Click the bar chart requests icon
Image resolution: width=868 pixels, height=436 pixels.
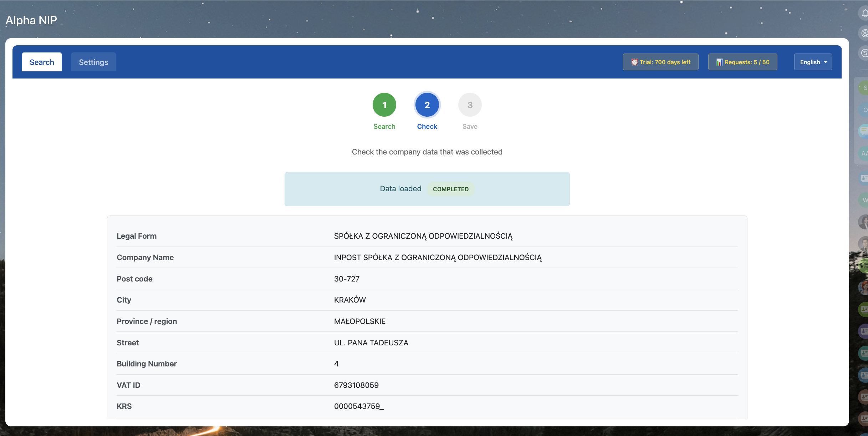point(719,62)
